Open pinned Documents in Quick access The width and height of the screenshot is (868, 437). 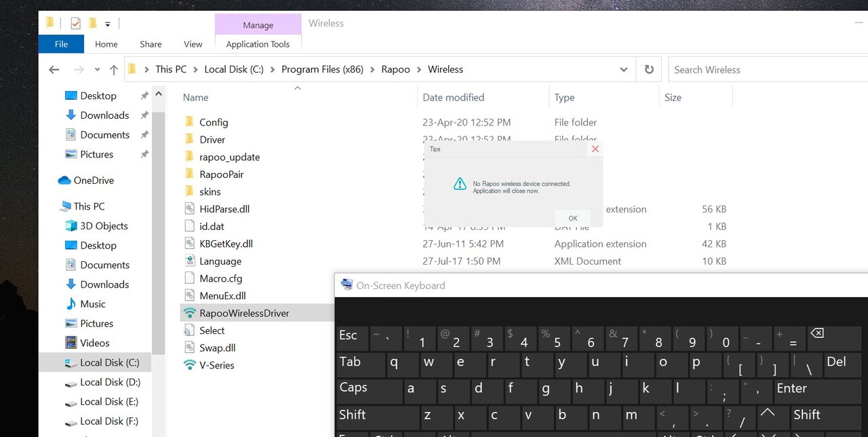104,135
